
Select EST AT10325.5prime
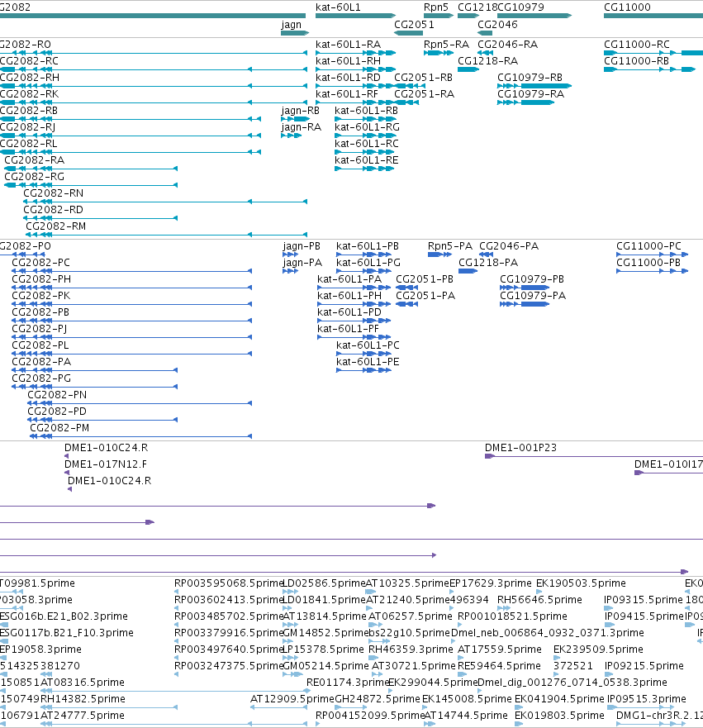[407, 583]
